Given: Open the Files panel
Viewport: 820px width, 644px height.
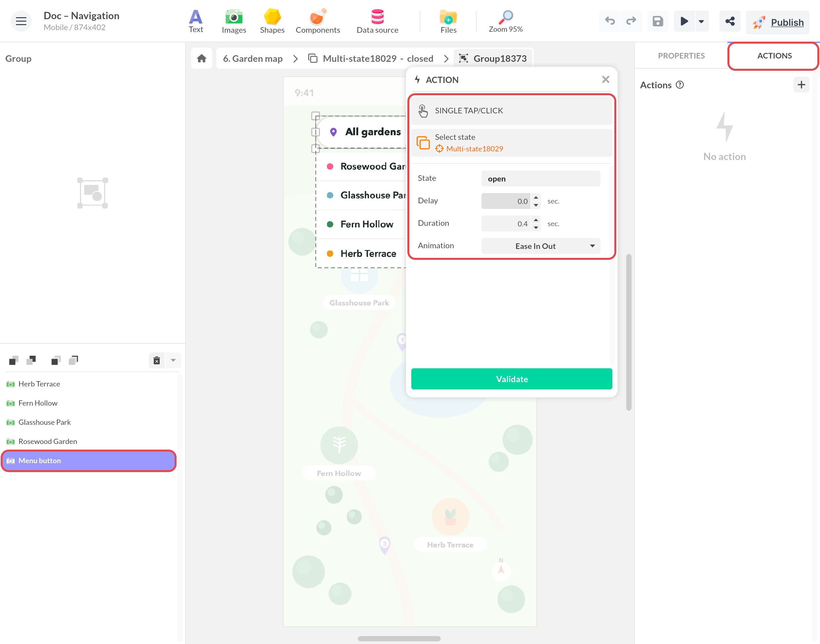Looking at the screenshot, I should pyautogui.click(x=448, y=21).
